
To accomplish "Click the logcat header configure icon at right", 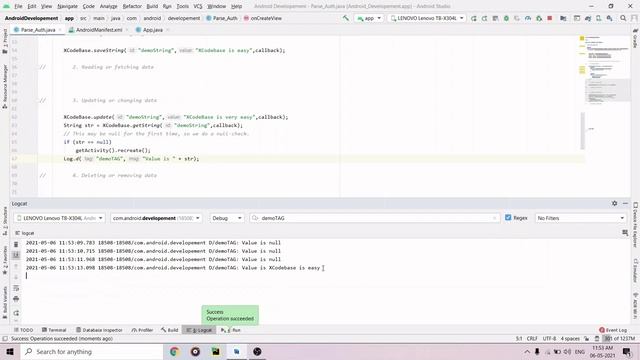I will 625,233.
